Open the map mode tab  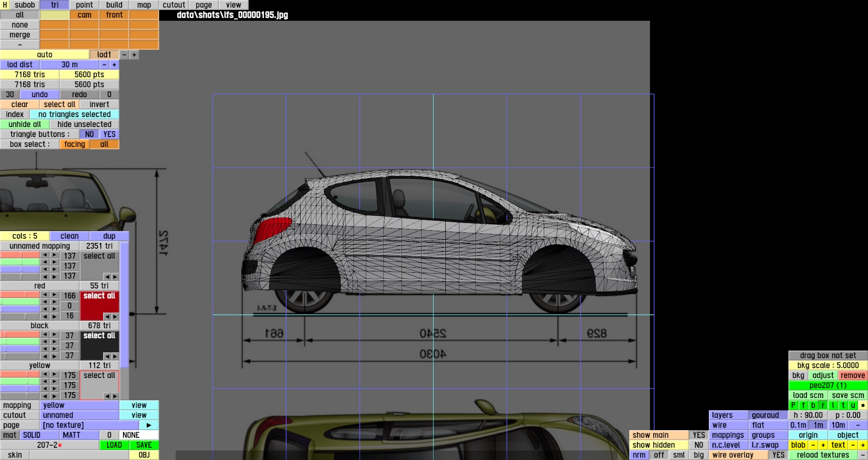144,5
